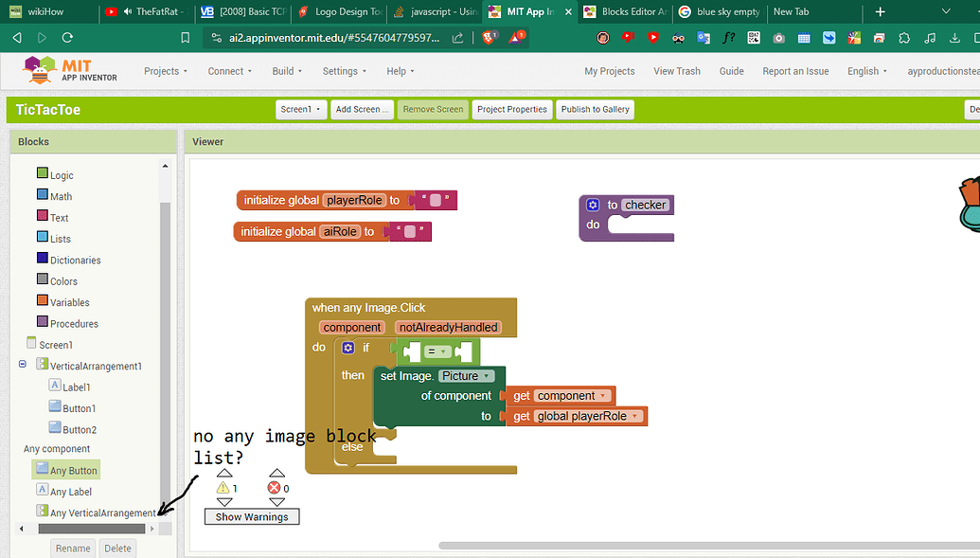This screenshot has width=980, height=558.
Task: Open the Build menu
Action: pyautogui.click(x=287, y=71)
